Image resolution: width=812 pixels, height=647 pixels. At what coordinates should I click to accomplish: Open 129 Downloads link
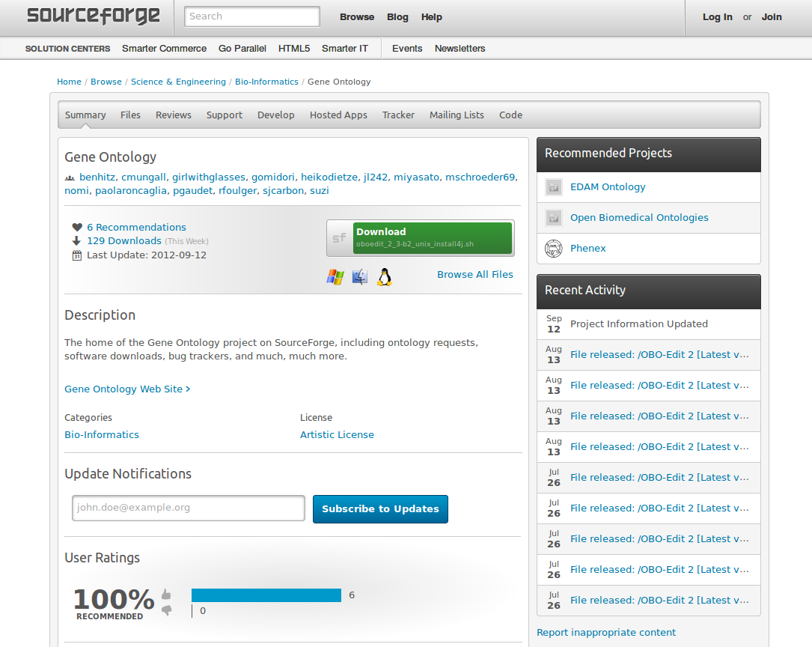(124, 241)
